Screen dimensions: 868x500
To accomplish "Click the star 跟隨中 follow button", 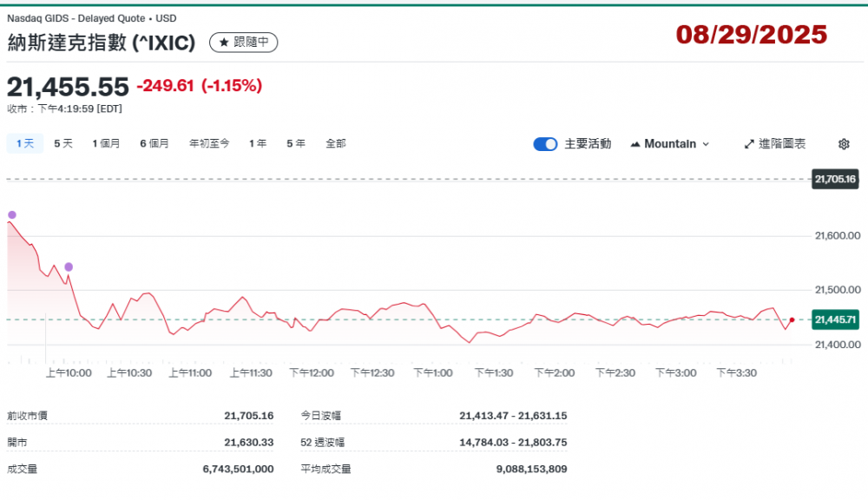I will pyautogui.click(x=243, y=42).
